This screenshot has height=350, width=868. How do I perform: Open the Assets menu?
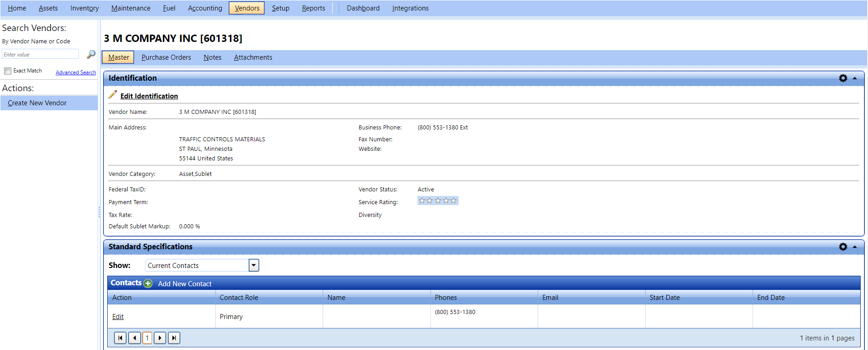48,8
